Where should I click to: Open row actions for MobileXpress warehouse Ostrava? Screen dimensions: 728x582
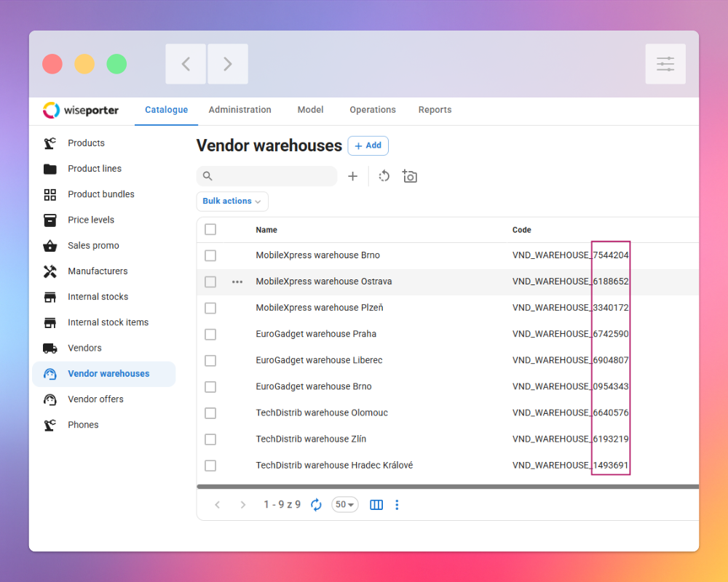(x=237, y=282)
